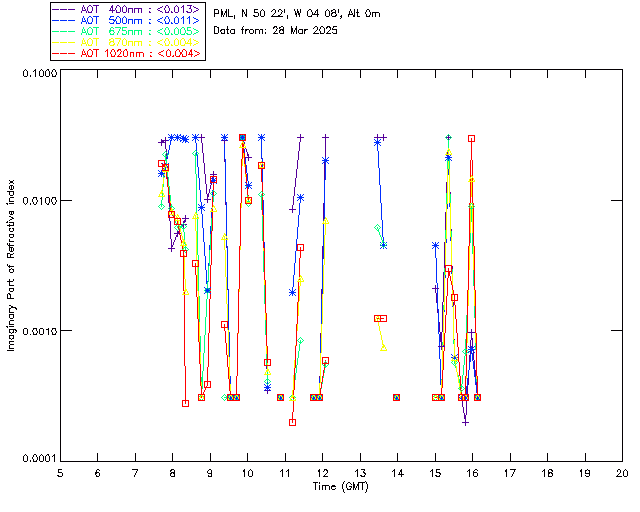Click the x-axis tick label 9
This screenshot has width=640, height=512.
(x=210, y=474)
